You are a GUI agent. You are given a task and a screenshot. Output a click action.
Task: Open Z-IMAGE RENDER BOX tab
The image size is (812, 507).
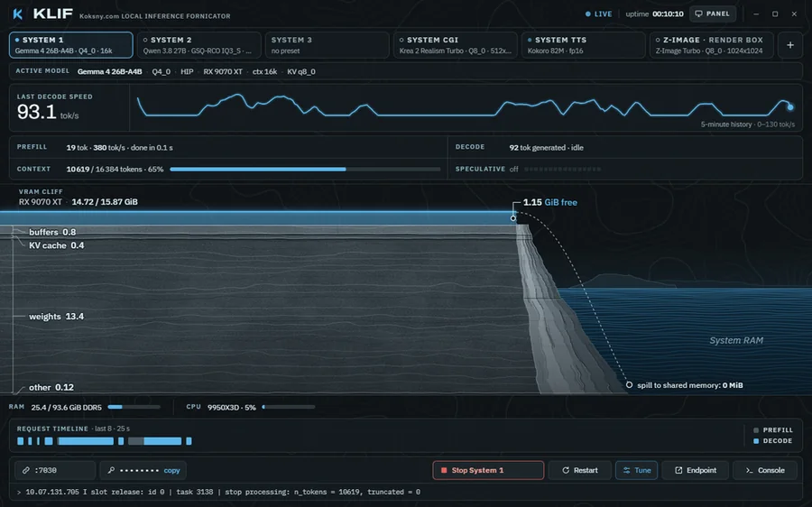pos(712,45)
